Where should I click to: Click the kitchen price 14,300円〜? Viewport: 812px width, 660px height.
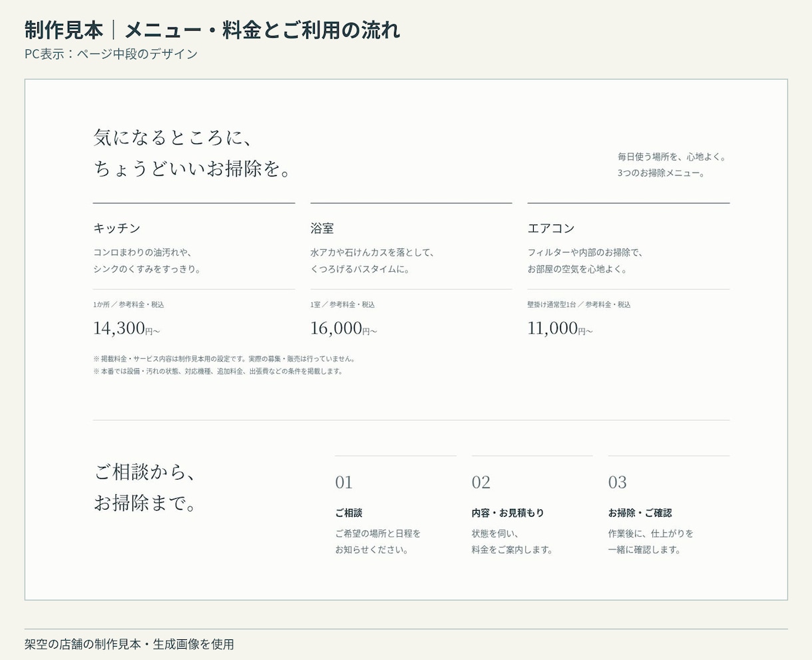(x=126, y=328)
